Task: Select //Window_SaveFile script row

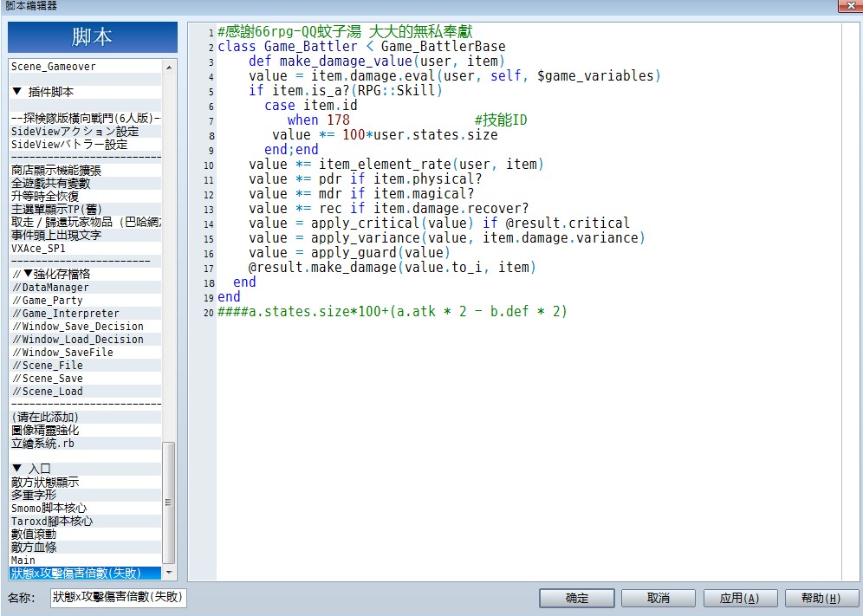Action: click(85, 353)
